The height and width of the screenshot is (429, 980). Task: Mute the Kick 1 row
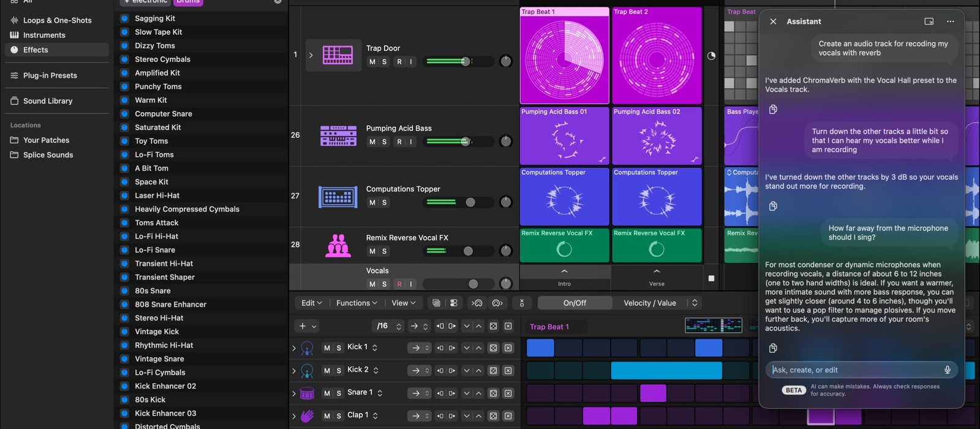click(x=327, y=348)
